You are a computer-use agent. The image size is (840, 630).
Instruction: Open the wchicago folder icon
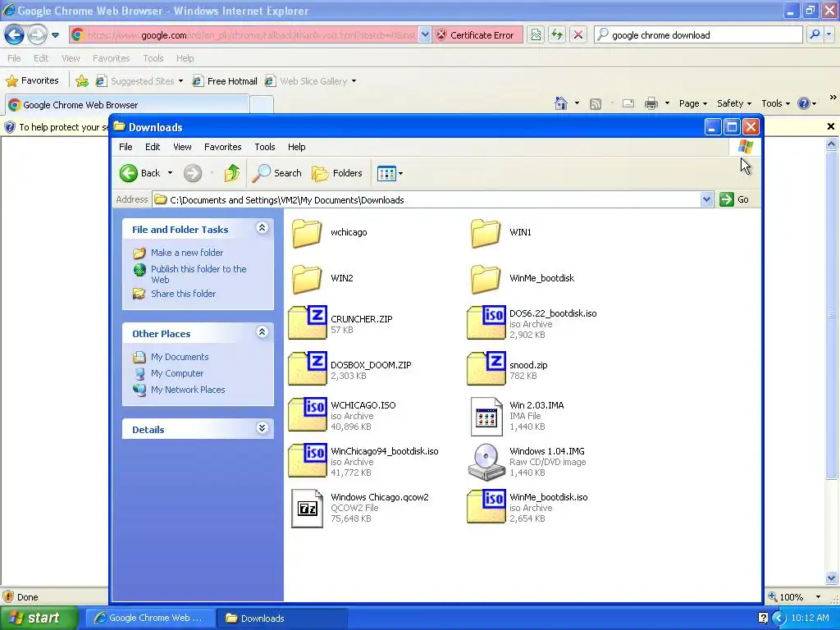tap(307, 233)
